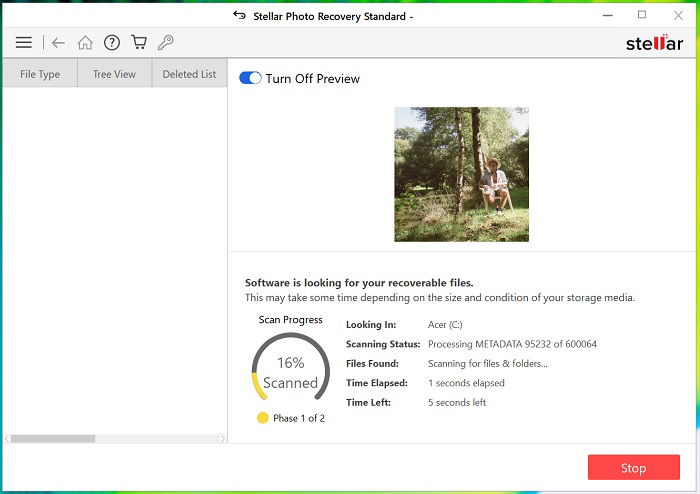The width and height of the screenshot is (700, 494).
Task: Switch to the Tree View tab
Action: click(114, 74)
